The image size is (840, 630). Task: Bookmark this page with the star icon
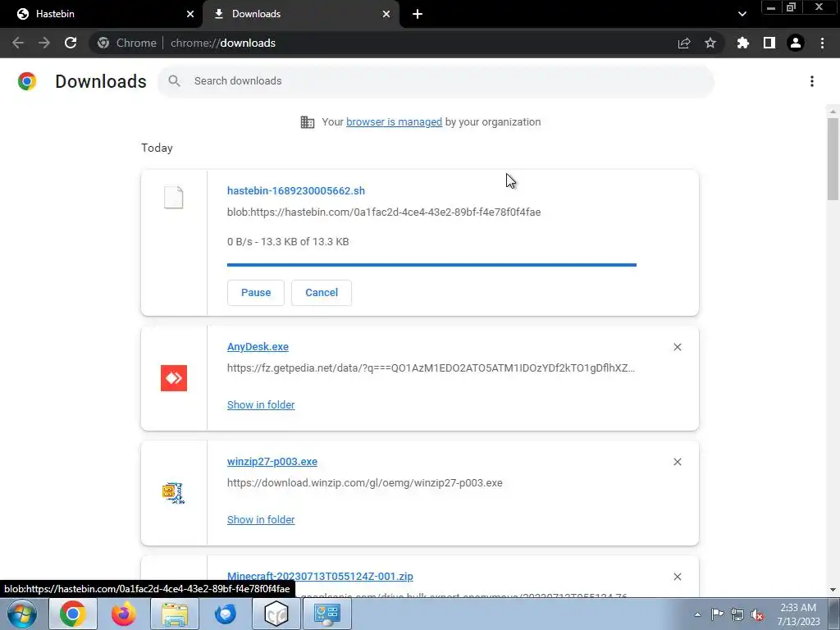click(x=710, y=43)
